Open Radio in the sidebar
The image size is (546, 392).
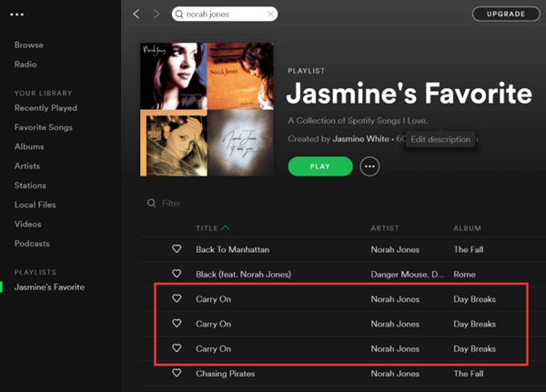[25, 64]
